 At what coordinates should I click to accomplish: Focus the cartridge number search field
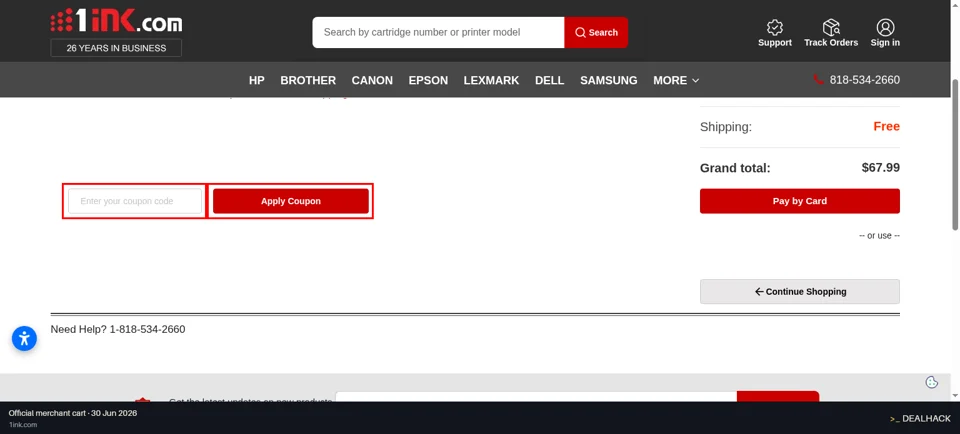tap(438, 32)
